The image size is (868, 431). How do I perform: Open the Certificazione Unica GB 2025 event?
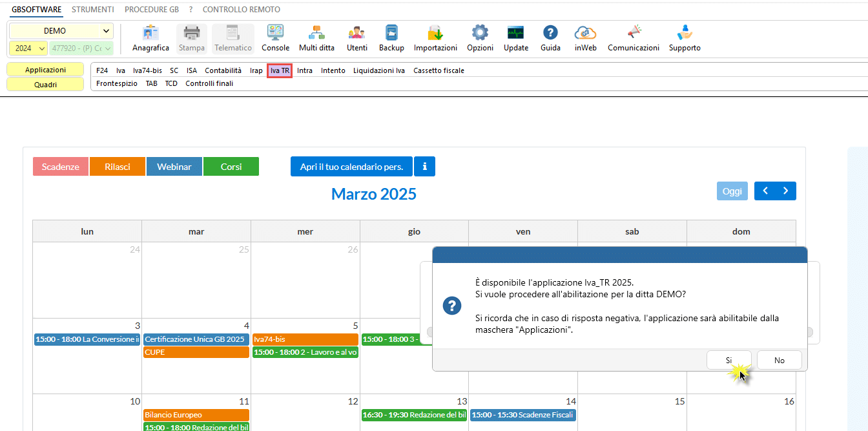[x=196, y=339]
